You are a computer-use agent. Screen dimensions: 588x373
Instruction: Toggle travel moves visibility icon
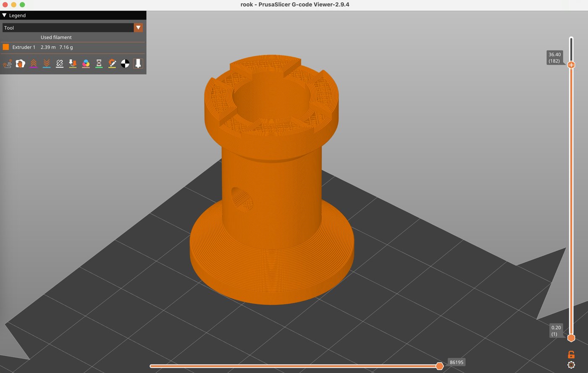coord(7,63)
